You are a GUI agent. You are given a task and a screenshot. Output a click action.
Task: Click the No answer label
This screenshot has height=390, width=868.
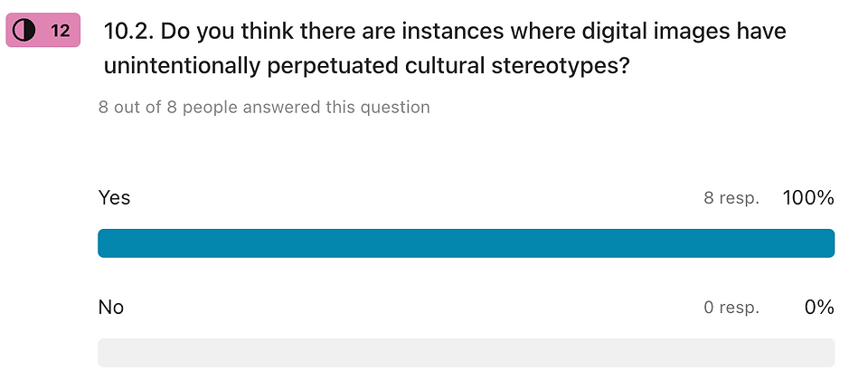pyautogui.click(x=110, y=307)
